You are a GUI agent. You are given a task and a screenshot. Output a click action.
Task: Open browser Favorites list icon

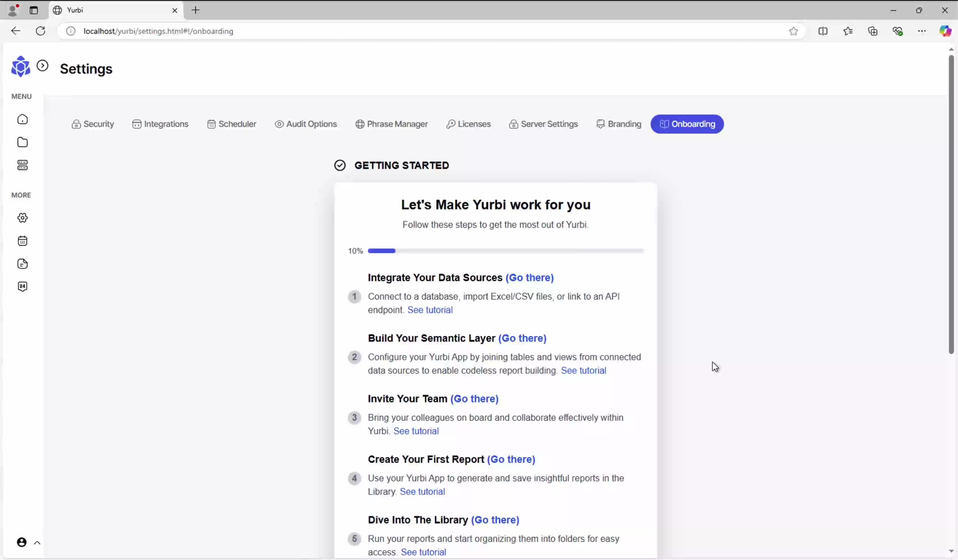click(848, 31)
